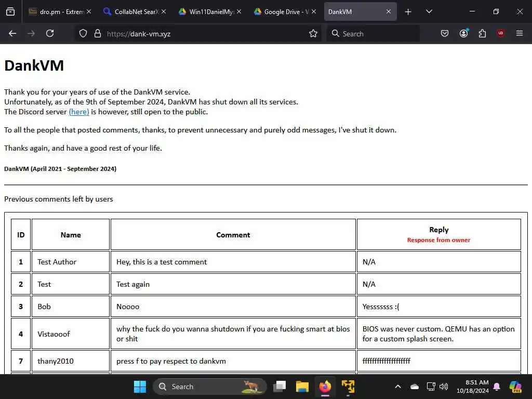Open the Discord server (here) link
532x399 pixels.
tap(79, 112)
